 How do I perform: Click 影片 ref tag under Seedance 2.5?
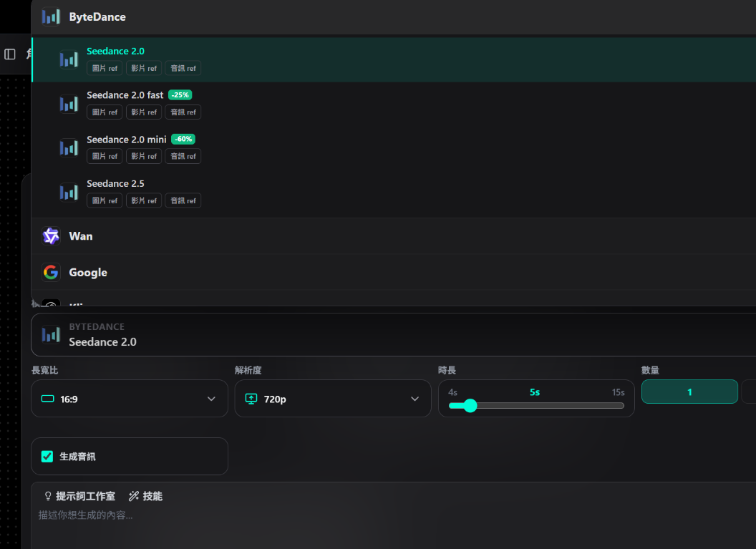point(144,200)
